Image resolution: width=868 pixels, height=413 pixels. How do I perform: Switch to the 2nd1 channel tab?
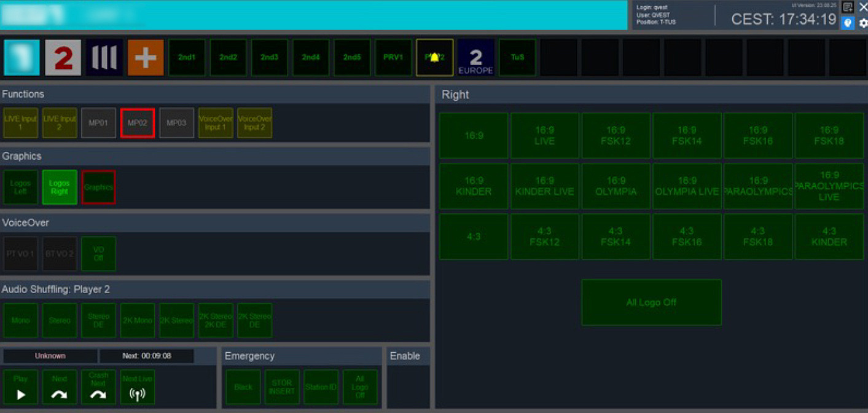coord(187,58)
